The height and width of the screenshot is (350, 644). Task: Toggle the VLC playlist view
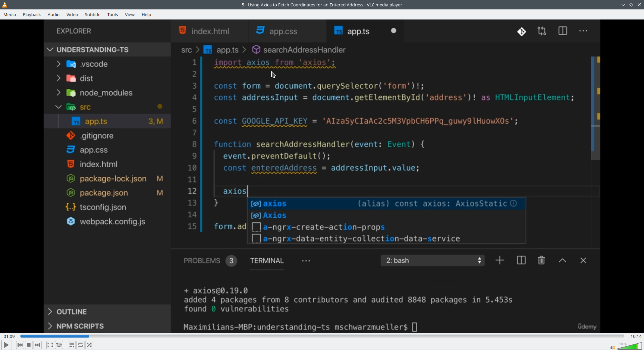click(71, 345)
